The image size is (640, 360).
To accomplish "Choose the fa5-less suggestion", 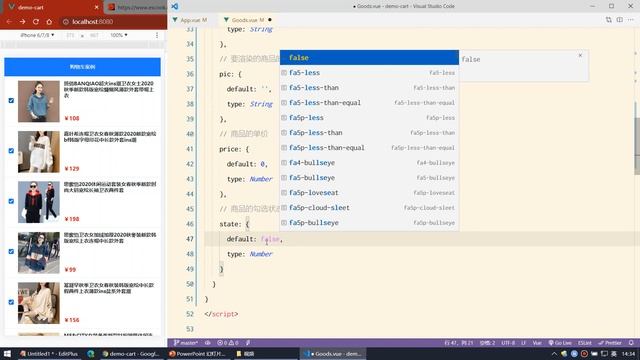I will [369, 73].
